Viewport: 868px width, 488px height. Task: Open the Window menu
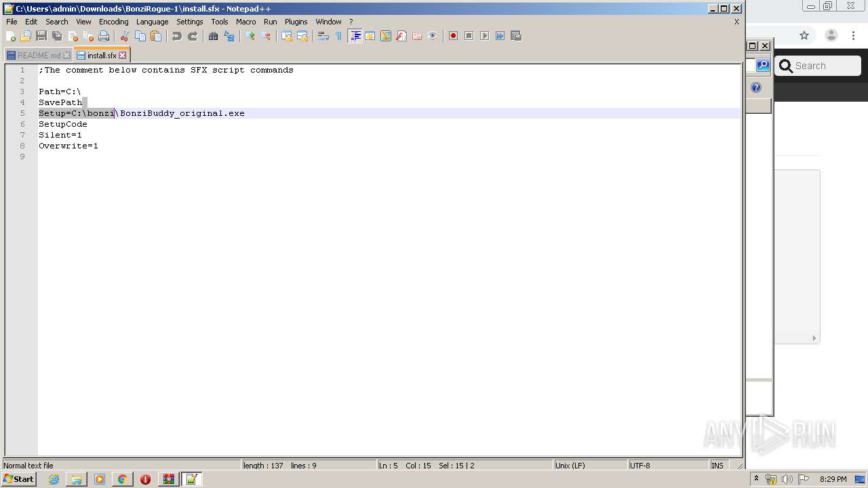coord(329,22)
